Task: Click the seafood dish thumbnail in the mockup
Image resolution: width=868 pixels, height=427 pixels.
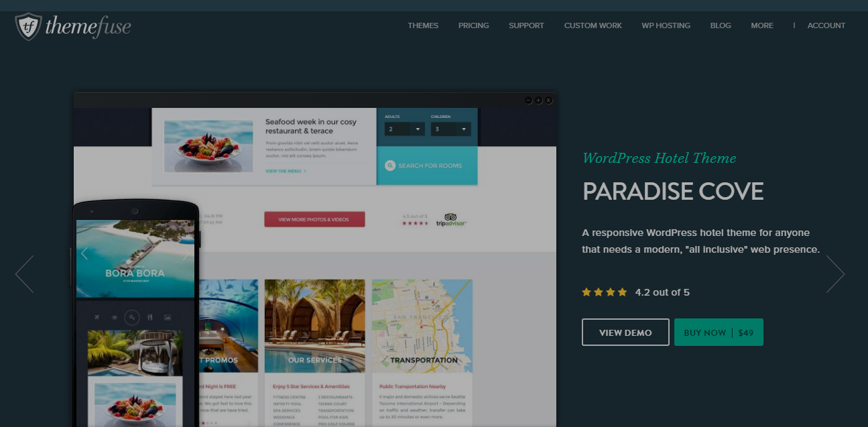Action: (208, 147)
